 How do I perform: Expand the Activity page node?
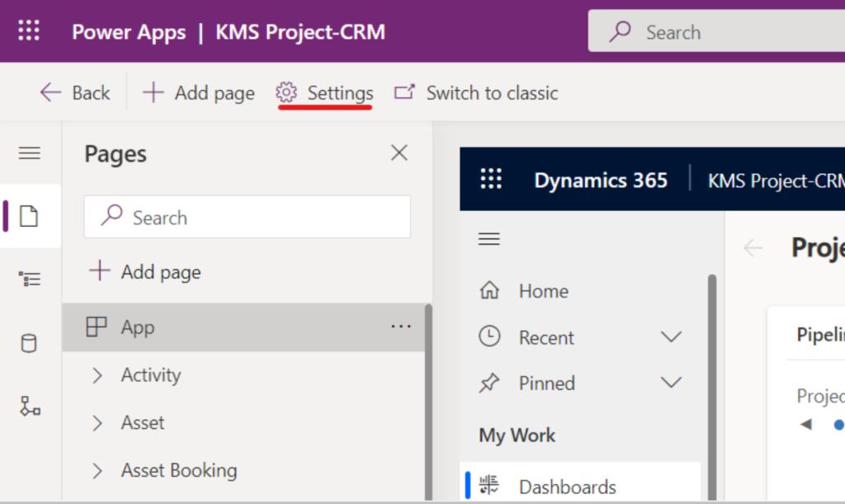[x=97, y=375]
